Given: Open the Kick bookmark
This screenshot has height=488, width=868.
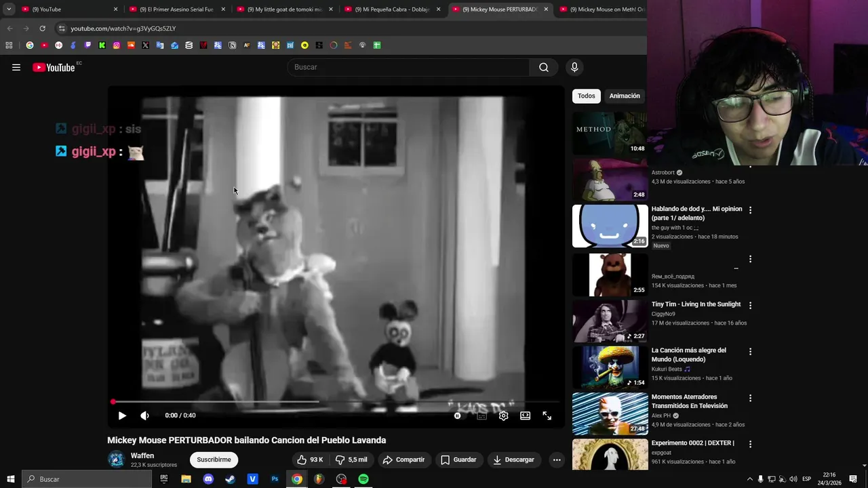Looking at the screenshot, I should [x=102, y=45].
